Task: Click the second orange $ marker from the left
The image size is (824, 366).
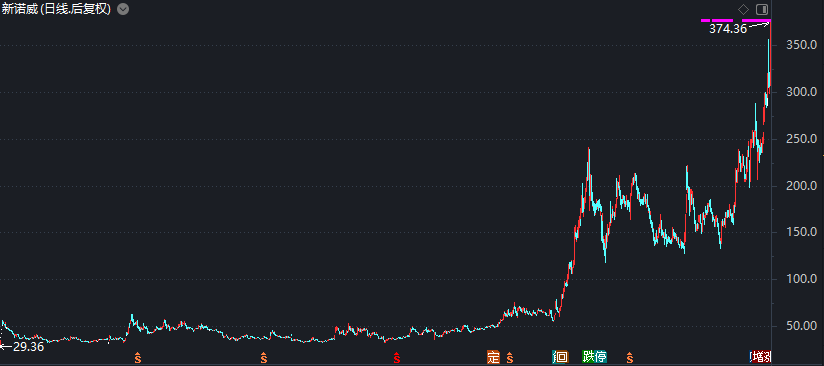Action: (x=264, y=358)
